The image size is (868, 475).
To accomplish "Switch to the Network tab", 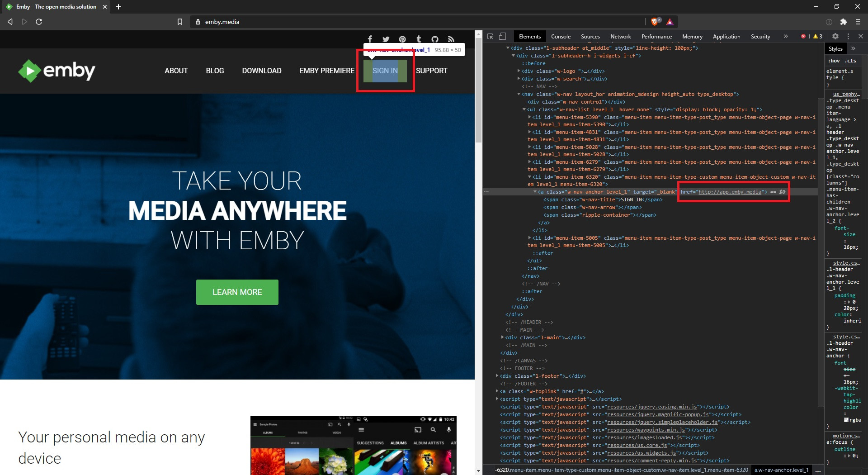I will (x=620, y=36).
